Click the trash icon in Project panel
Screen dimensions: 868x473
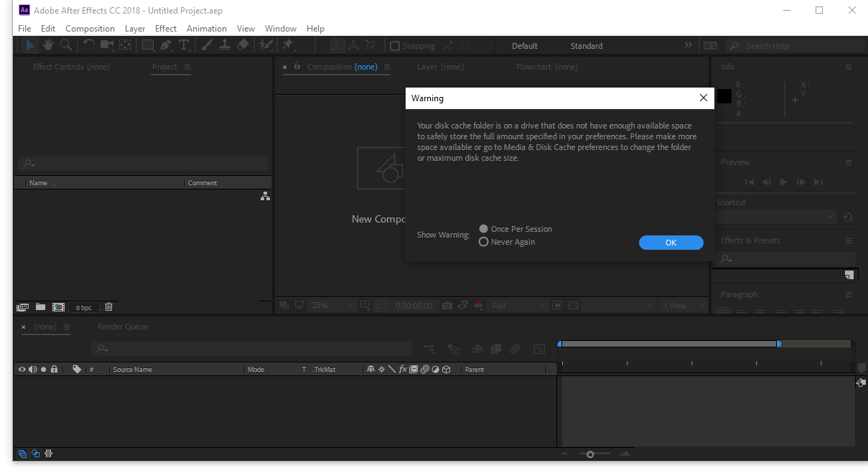click(x=109, y=307)
